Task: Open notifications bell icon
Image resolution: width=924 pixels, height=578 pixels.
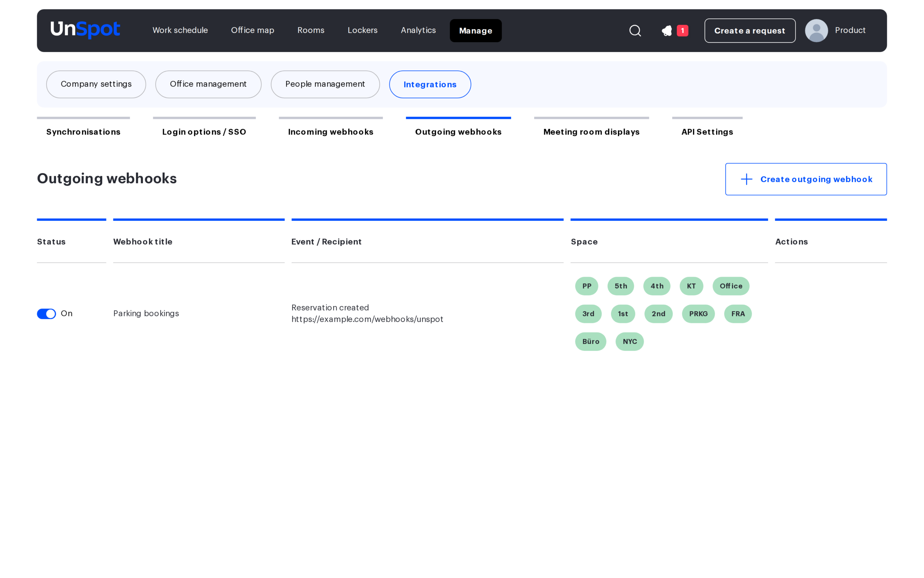Action: tap(667, 31)
